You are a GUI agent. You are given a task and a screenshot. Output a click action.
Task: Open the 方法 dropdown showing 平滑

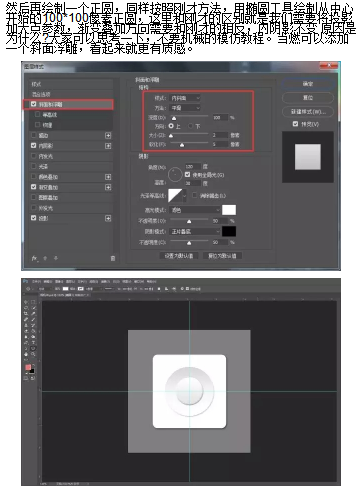coord(185,108)
